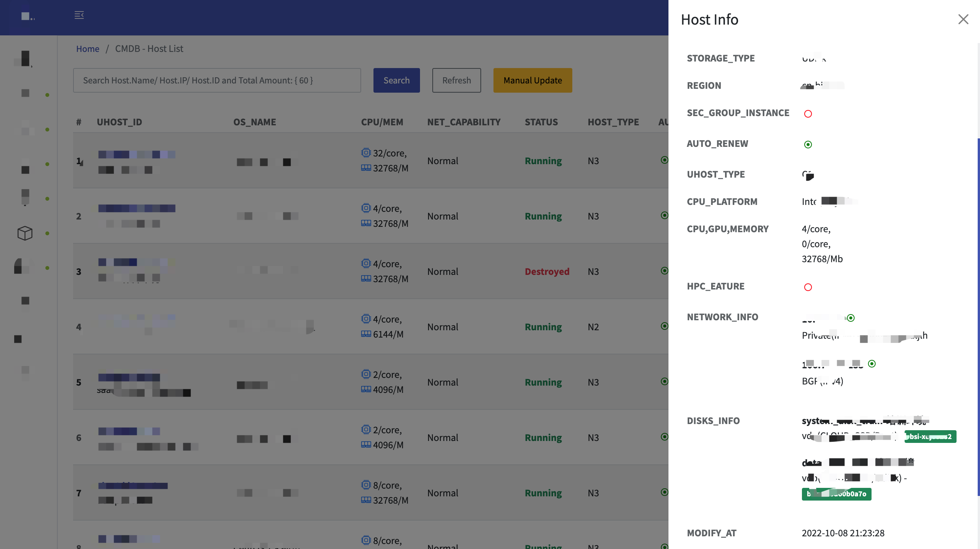
Task: Click the NET_CAPABILITY column header
Action: 464,122
